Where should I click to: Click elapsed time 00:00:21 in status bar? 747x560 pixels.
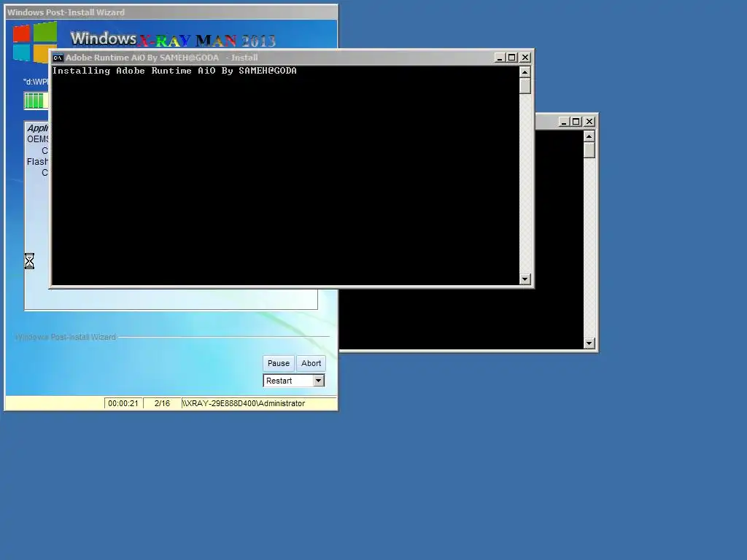pyautogui.click(x=123, y=403)
